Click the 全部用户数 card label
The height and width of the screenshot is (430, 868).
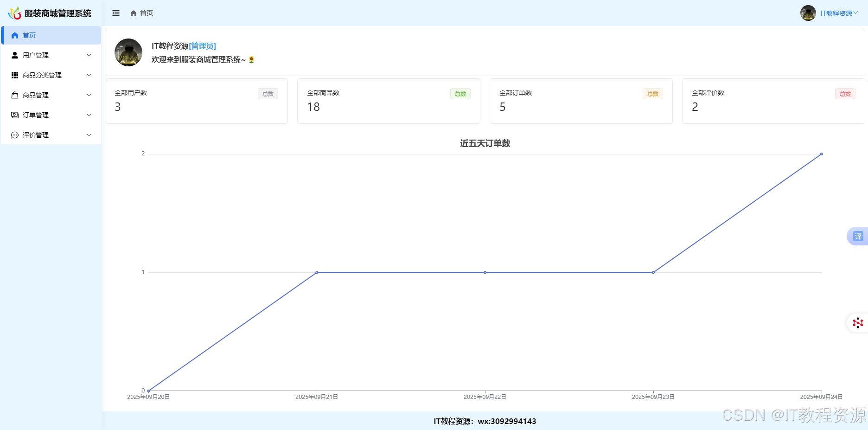pos(131,93)
